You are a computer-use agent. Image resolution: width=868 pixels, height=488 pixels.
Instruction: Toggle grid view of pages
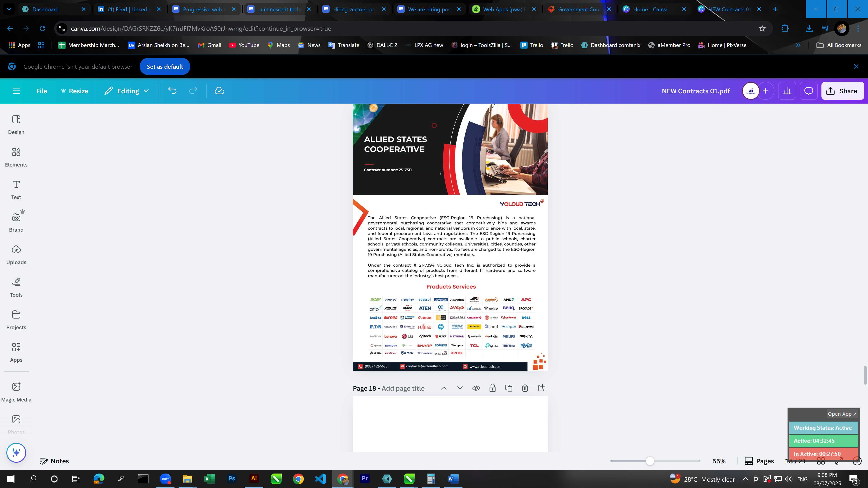click(821, 461)
